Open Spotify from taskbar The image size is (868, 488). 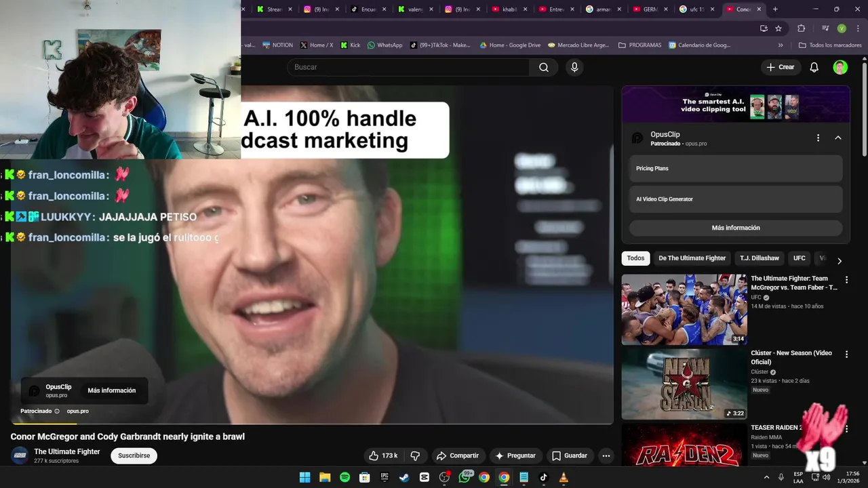[344, 477]
